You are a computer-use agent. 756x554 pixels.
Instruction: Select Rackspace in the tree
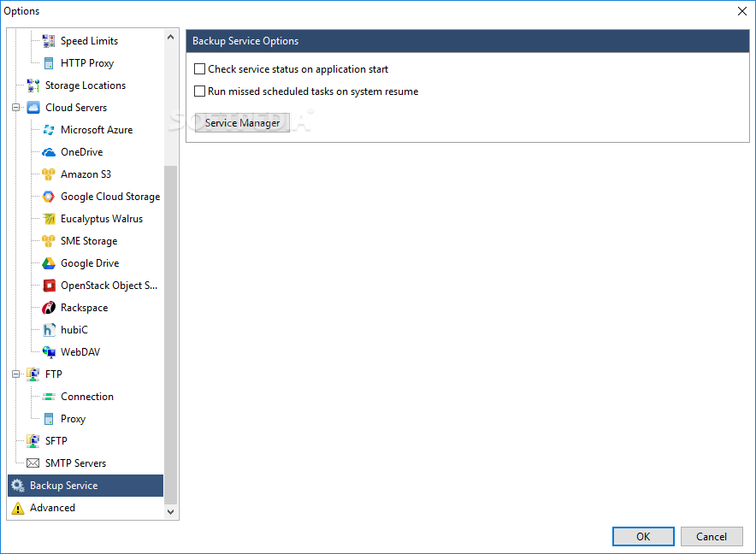tap(85, 308)
